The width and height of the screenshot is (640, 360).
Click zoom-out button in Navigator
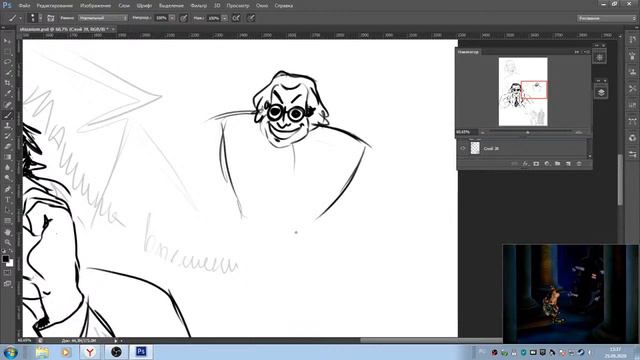click(483, 132)
